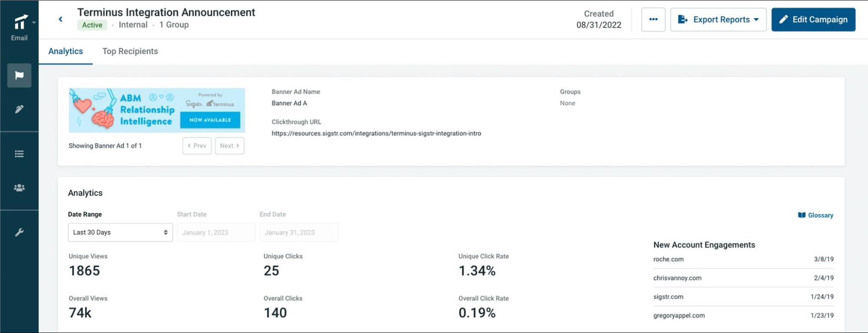Switch to the Top Recipients tab
The width and height of the screenshot is (868, 333).
[x=130, y=51]
